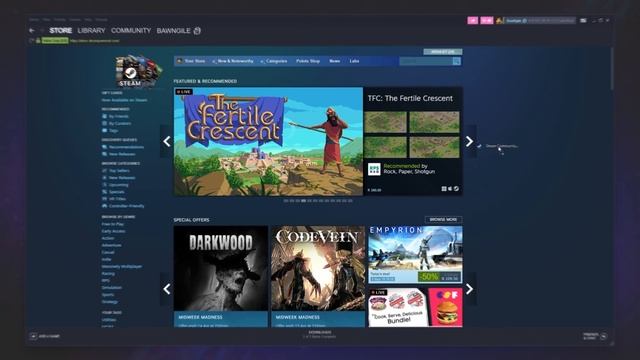Browse Free to Play genre
Viewport: 640px width, 360px height.
click(113, 224)
